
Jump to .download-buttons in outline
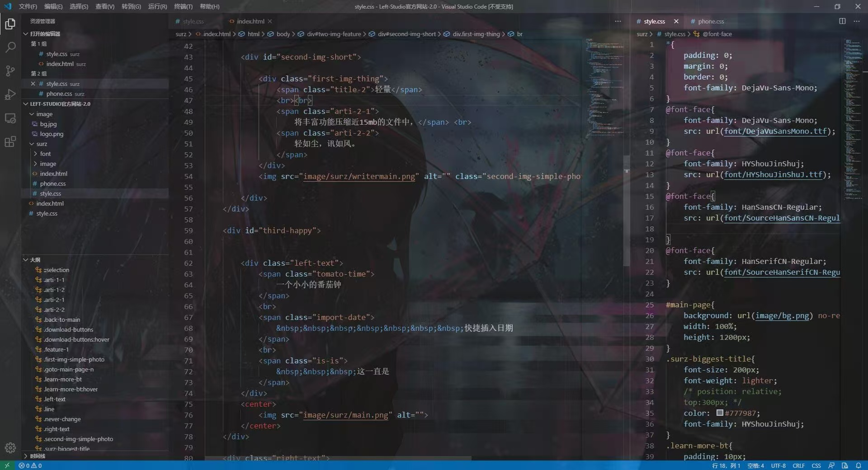[x=95, y=329]
